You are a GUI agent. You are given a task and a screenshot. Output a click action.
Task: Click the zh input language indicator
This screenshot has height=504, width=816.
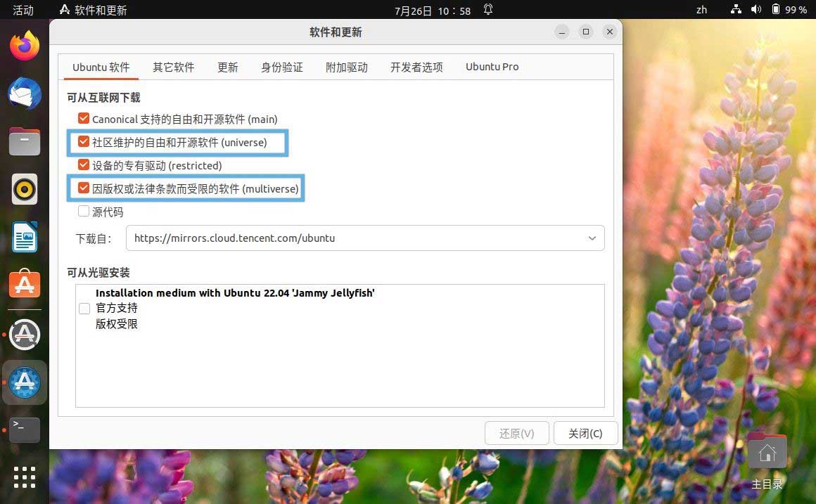tap(701, 10)
